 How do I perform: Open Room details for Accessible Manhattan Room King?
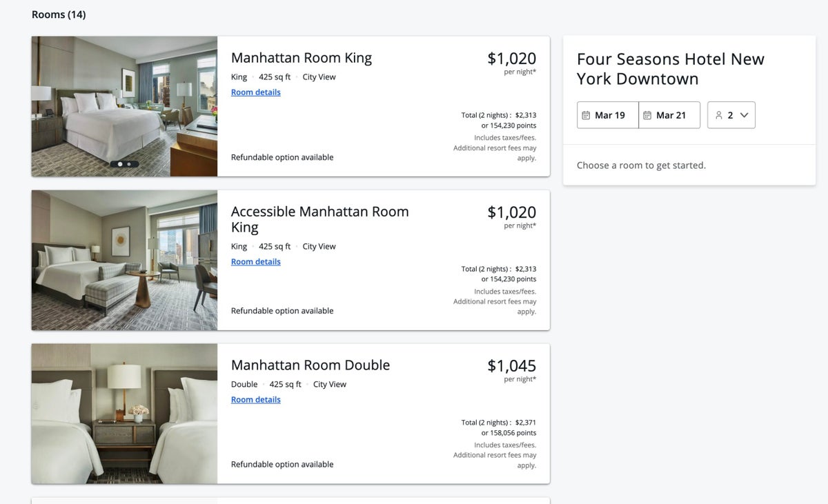[255, 261]
